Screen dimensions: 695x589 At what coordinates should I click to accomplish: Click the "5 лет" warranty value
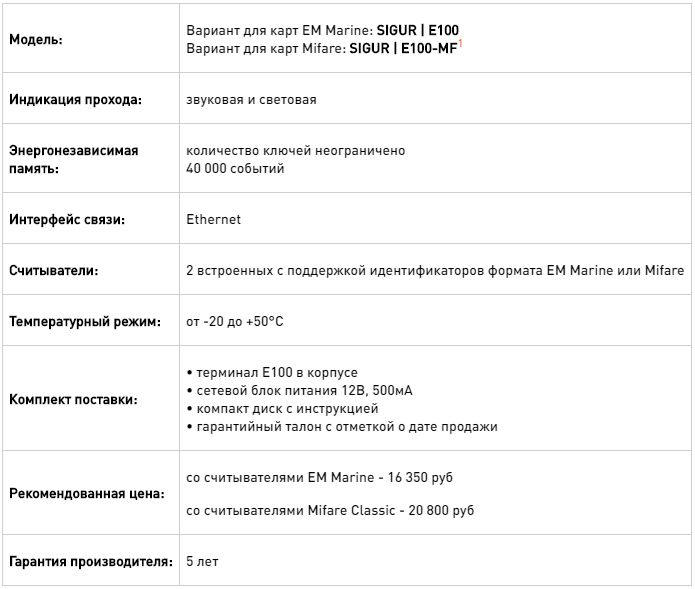202,562
